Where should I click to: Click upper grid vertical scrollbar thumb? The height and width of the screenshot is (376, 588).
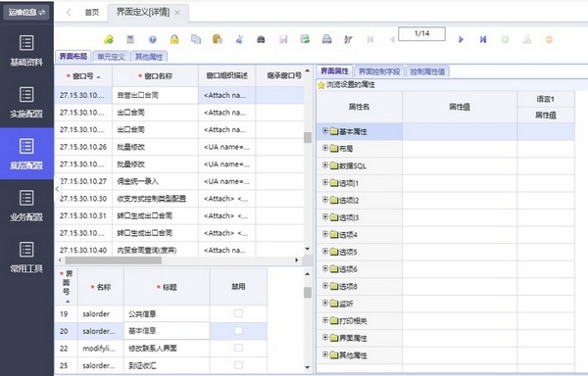tap(308, 137)
